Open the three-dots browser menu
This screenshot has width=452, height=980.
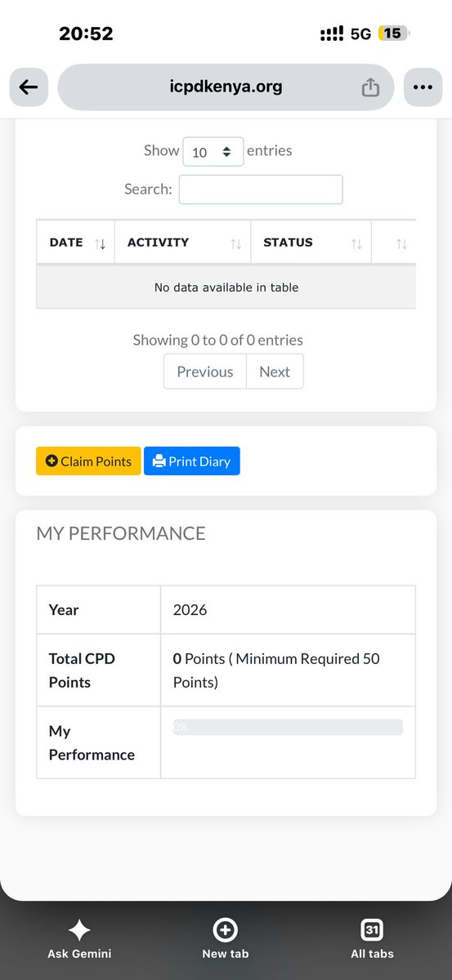tap(423, 87)
